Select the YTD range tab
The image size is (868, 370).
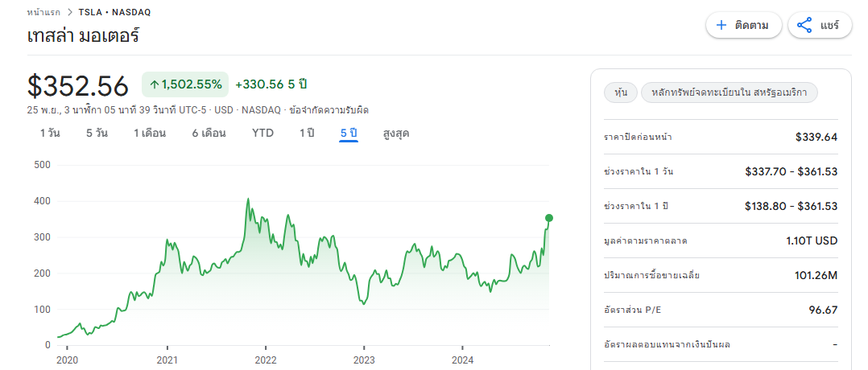point(262,134)
